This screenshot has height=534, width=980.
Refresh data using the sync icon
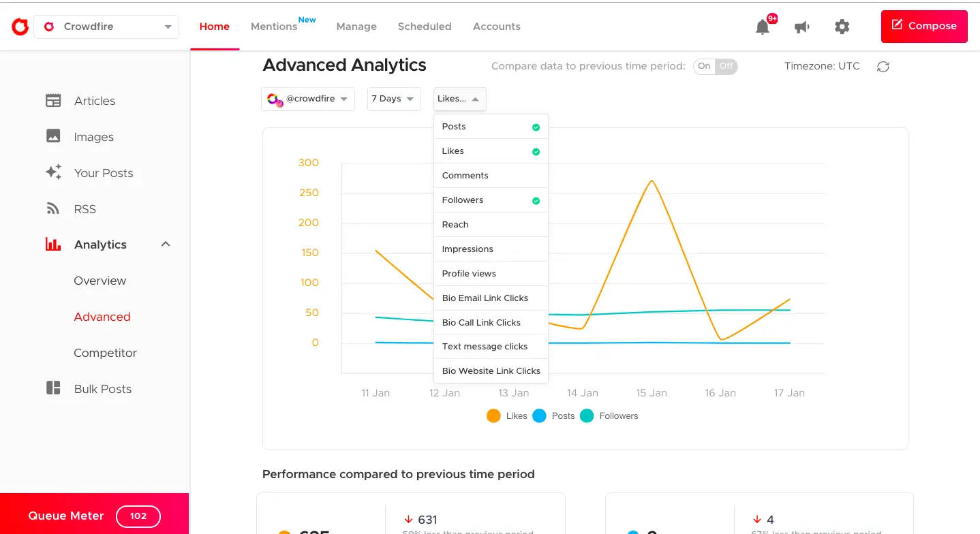(883, 66)
